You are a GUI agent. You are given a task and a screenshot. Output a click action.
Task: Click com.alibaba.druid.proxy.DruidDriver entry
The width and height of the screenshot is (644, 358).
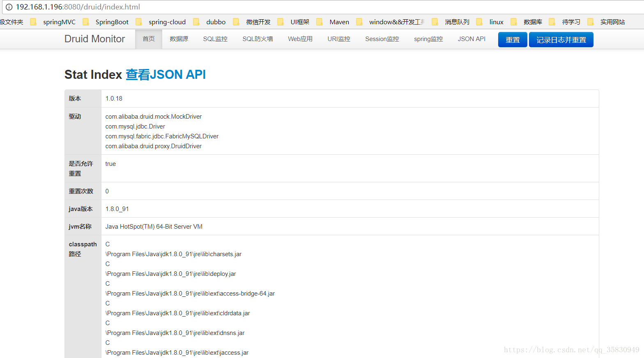(154, 146)
